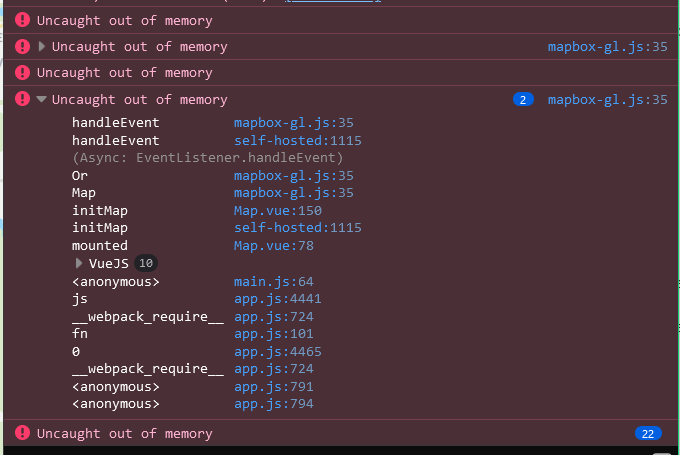
Task: Click the VueJS frame count badge 10
Action: [x=146, y=263]
